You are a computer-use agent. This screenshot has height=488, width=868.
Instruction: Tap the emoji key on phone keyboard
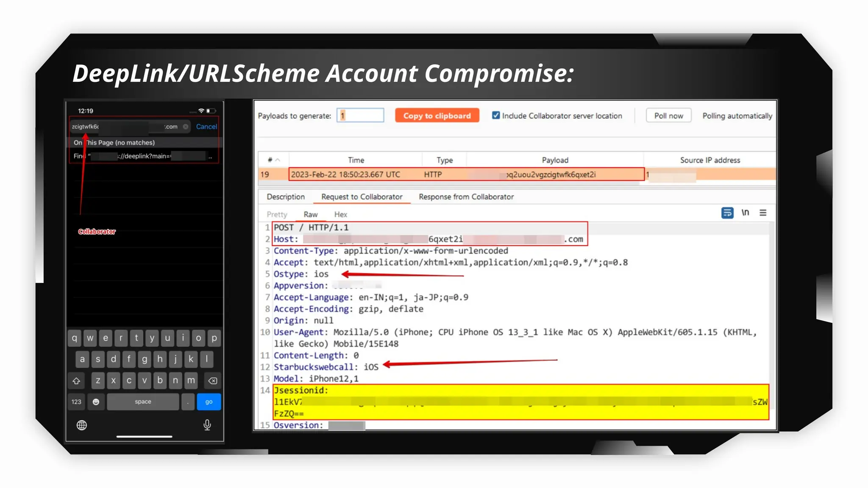tap(96, 402)
